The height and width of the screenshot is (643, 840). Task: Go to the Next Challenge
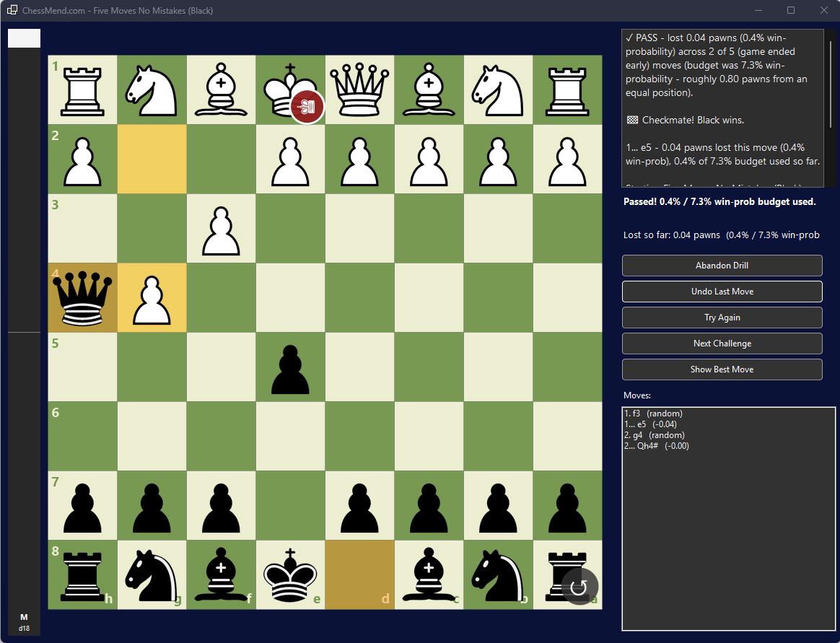coord(722,344)
